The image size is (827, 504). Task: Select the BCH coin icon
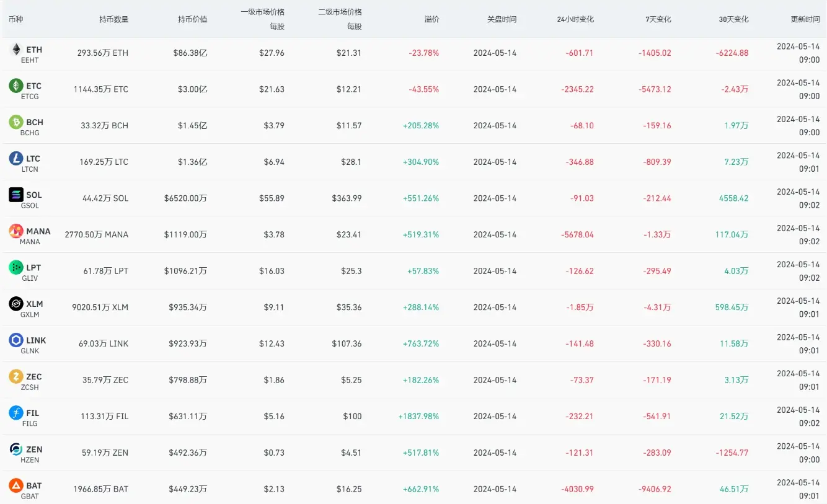[16, 123]
